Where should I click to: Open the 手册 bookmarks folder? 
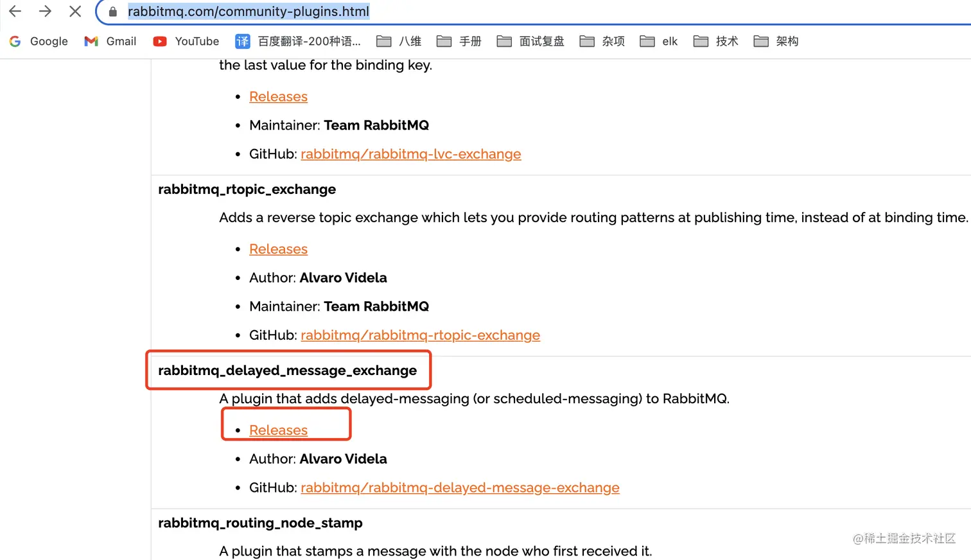point(459,41)
